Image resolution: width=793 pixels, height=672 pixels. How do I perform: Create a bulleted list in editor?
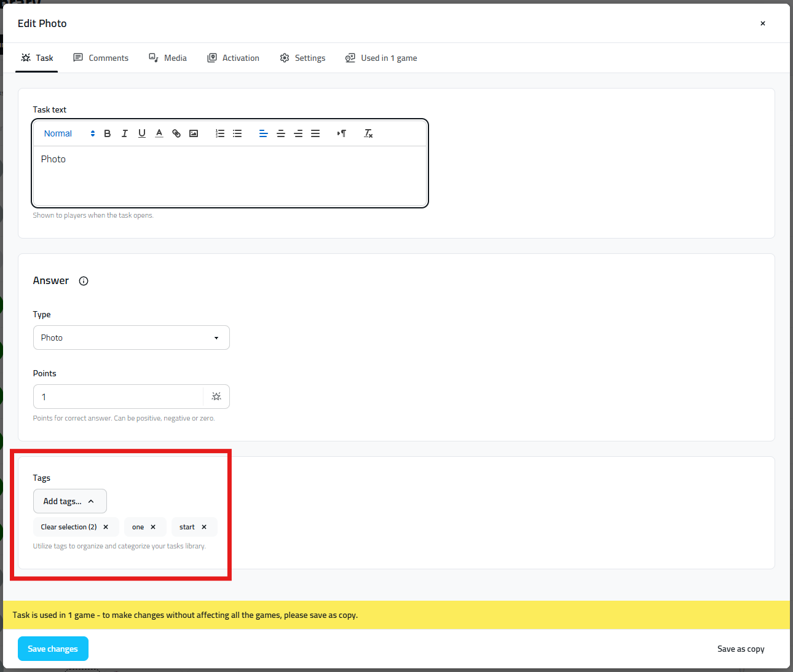point(237,133)
